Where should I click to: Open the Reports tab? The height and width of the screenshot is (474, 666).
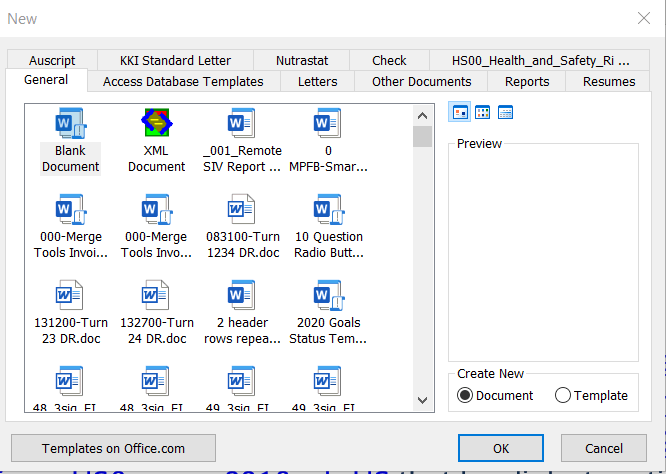click(x=527, y=82)
